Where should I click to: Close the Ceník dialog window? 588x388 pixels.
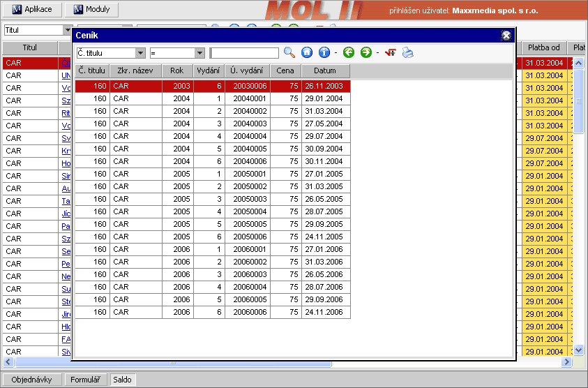tap(506, 36)
